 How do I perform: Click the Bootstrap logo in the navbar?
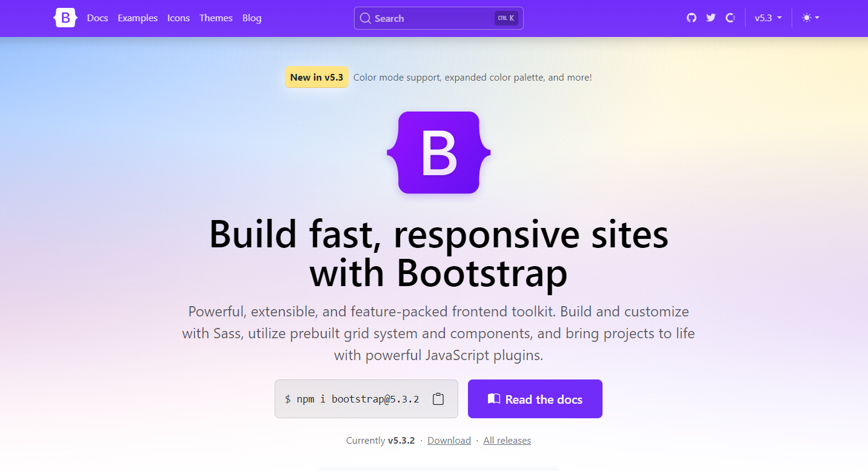point(65,18)
